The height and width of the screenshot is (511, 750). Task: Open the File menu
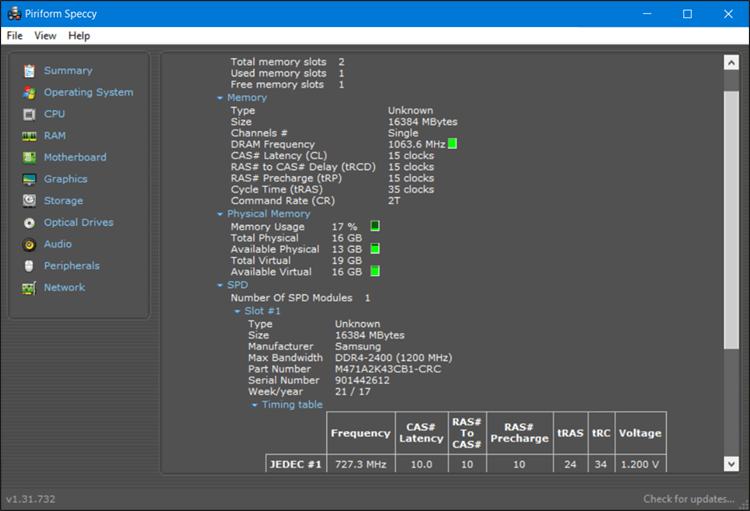14,36
